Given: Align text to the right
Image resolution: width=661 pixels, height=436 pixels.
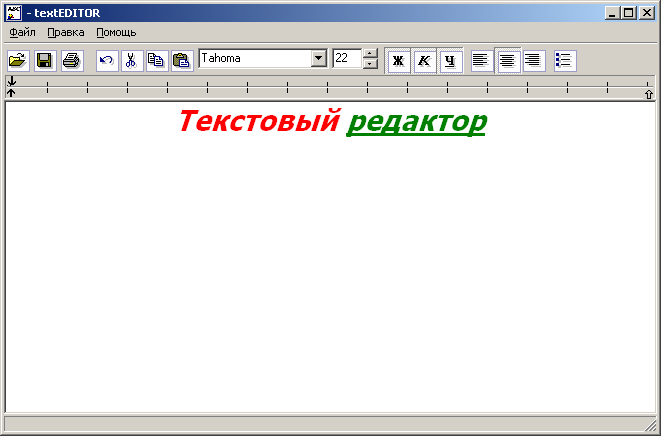Looking at the screenshot, I should click(534, 61).
